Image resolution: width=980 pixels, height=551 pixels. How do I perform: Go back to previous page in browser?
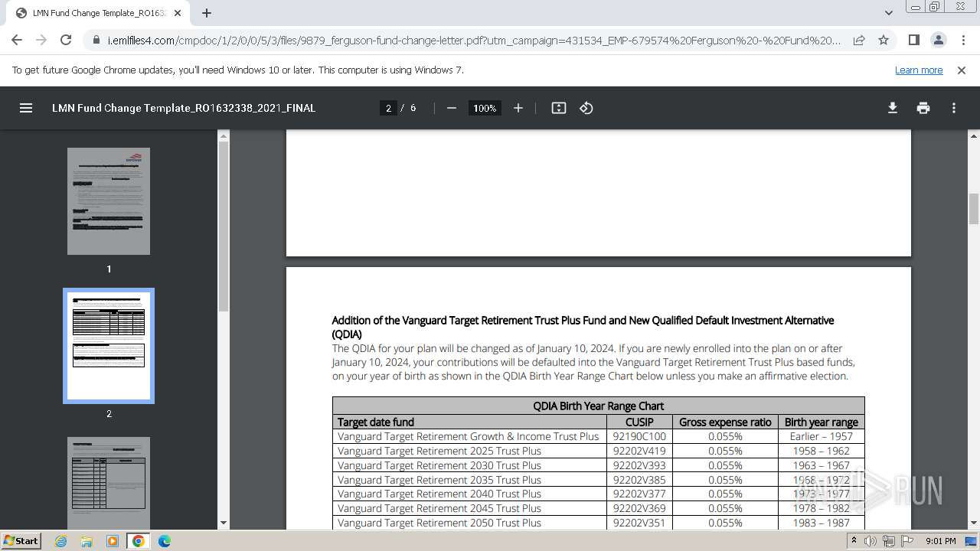(17, 40)
